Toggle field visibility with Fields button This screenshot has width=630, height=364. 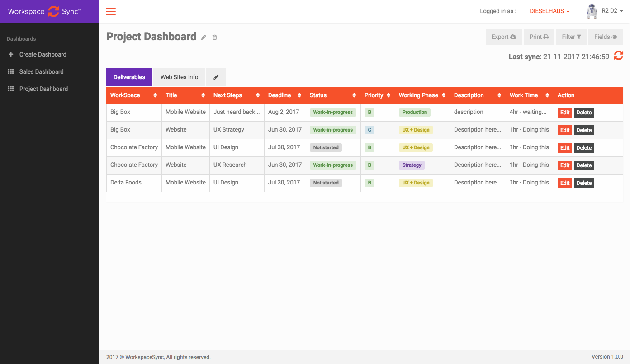pyautogui.click(x=606, y=37)
